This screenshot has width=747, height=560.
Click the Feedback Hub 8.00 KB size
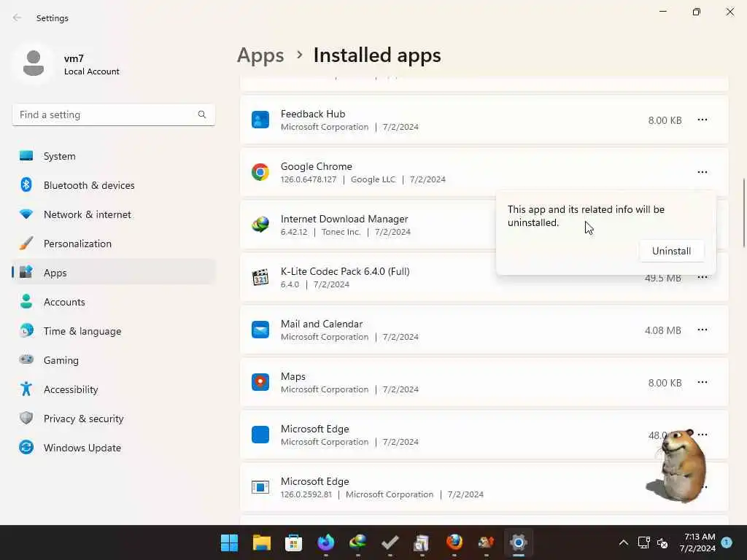[x=665, y=120]
